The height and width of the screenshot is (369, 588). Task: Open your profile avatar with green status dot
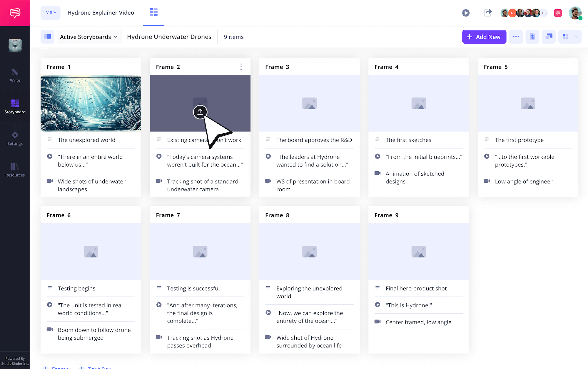coord(575,13)
